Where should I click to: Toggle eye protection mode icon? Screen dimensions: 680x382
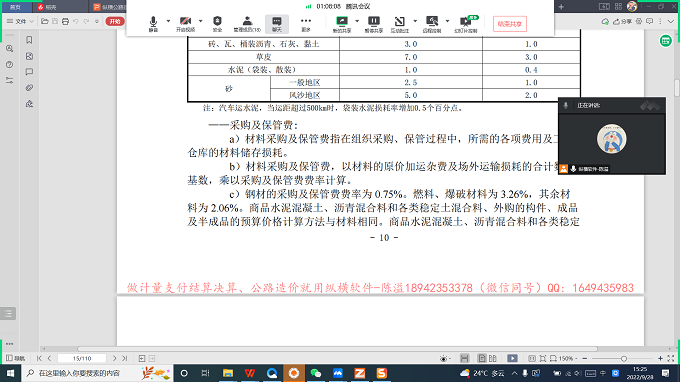[443, 359]
